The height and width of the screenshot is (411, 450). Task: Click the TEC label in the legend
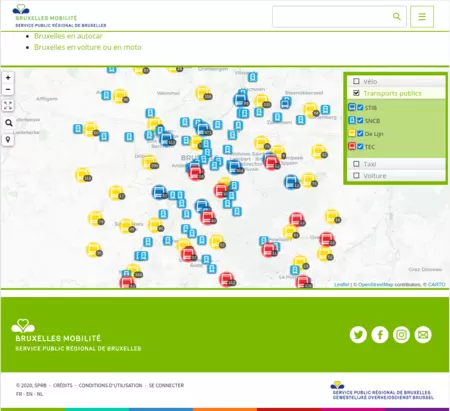point(370,147)
